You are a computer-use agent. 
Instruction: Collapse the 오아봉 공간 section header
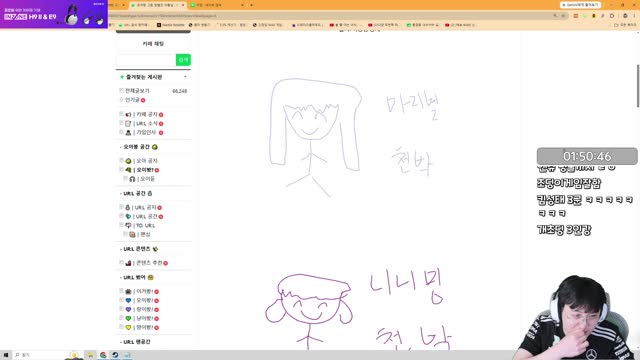(x=140, y=147)
